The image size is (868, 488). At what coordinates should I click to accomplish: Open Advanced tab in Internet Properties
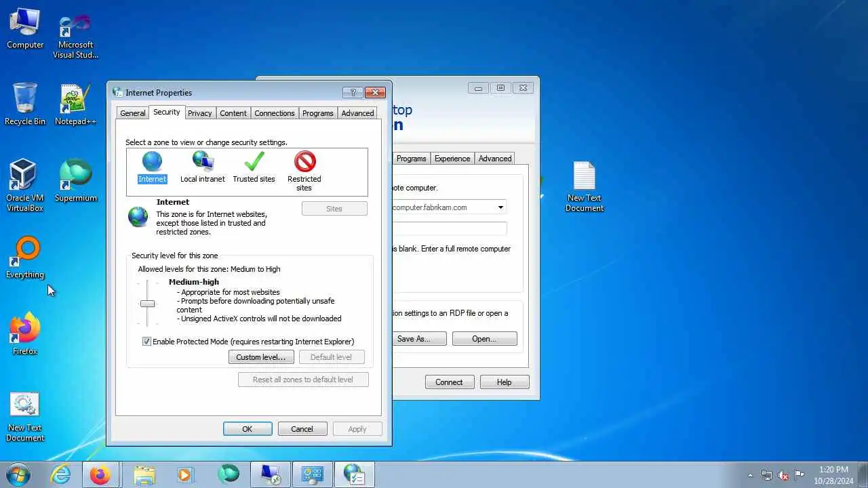pos(357,113)
